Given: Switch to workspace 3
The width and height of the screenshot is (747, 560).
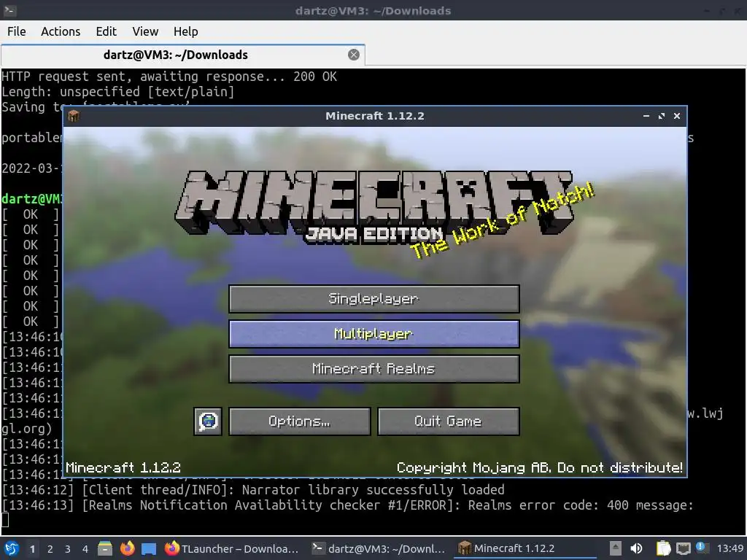Looking at the screenshot, I should pyautogui.click(x=68, y=549).
